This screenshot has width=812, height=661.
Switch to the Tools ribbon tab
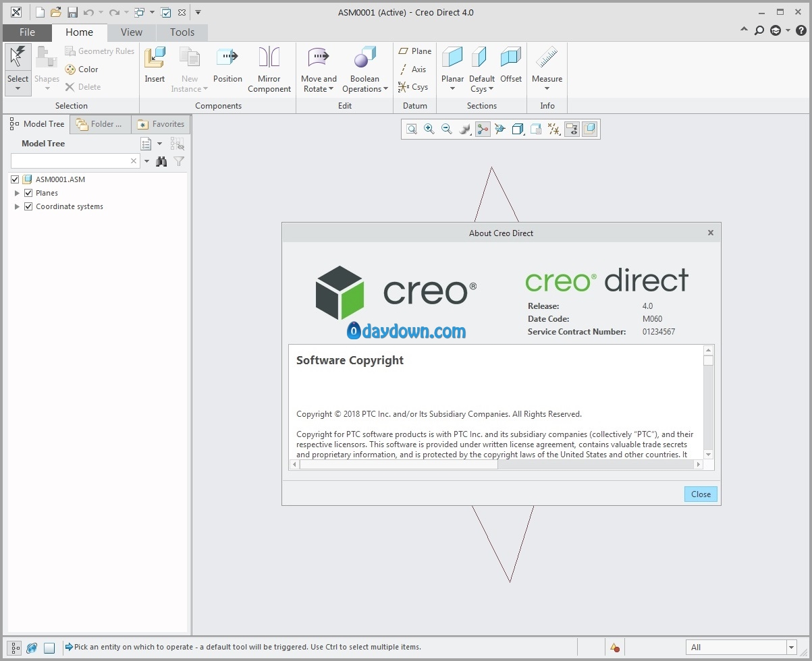(182, 32)
